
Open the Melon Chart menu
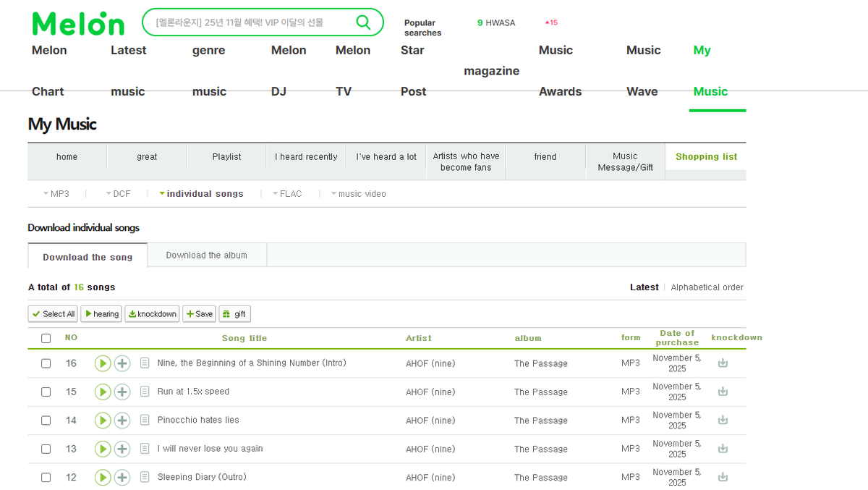point(49,71)
